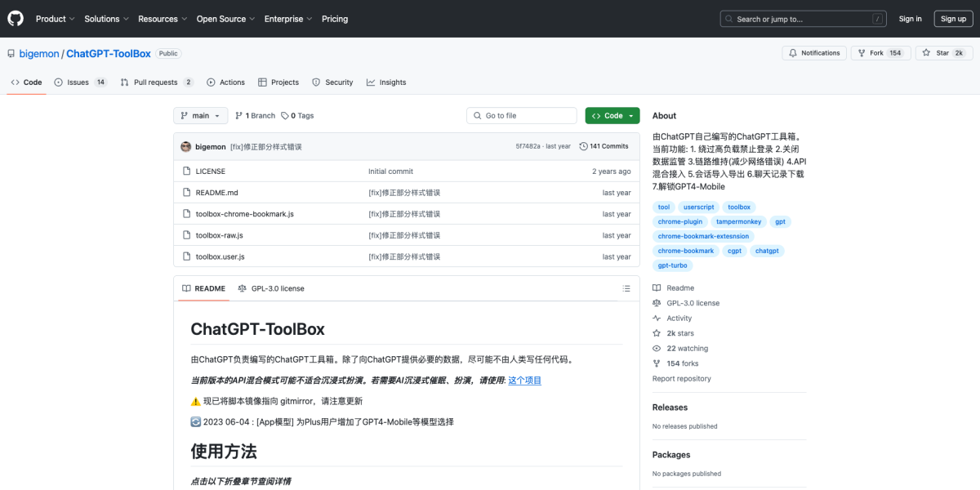Image resolution: width=980 pixels, height=490 pixels.
Task: Click the Sign up button
Action: (x=953, y=18)
